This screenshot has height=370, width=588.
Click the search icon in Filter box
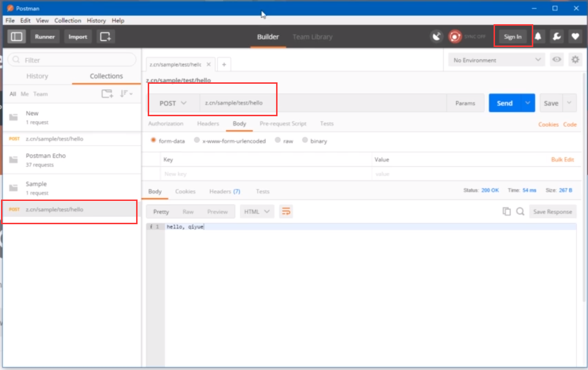click(16, 60)
